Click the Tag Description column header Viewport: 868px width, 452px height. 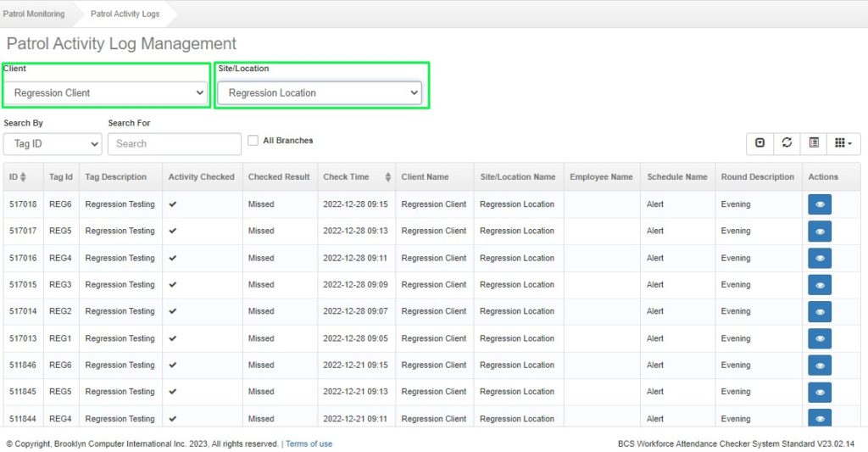(116, 177)
